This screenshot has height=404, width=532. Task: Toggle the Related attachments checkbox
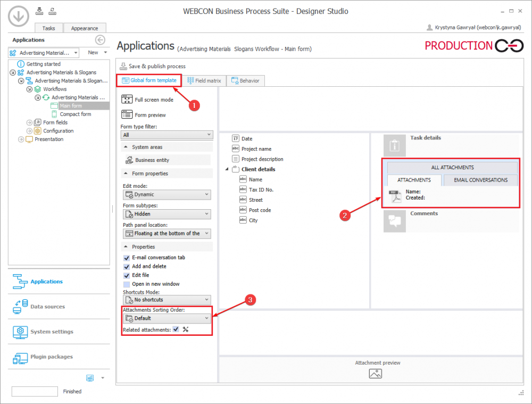pyautogui.click(x=176, y=329)
